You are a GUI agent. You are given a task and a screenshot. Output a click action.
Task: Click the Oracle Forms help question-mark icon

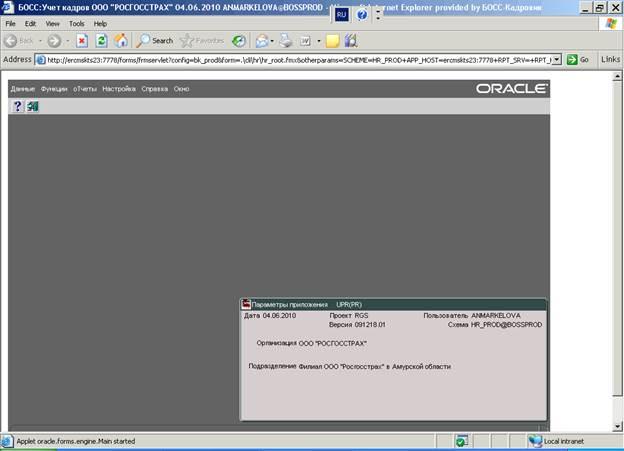(17, 107)
